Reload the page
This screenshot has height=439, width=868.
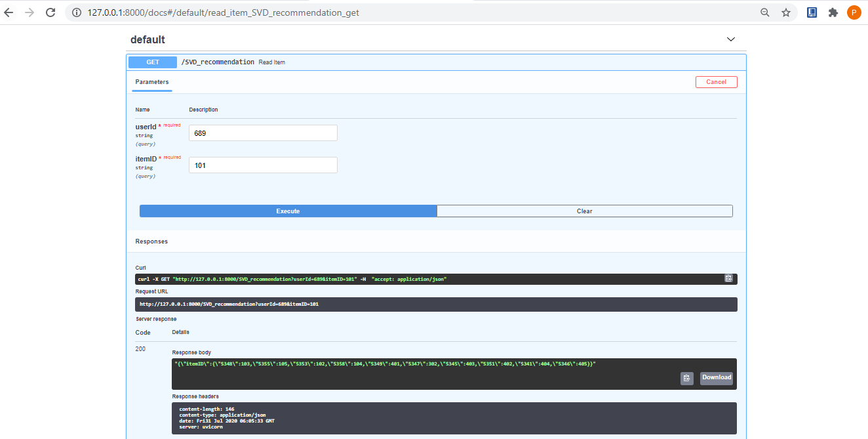pyautogui.click(x=50, y=12)
